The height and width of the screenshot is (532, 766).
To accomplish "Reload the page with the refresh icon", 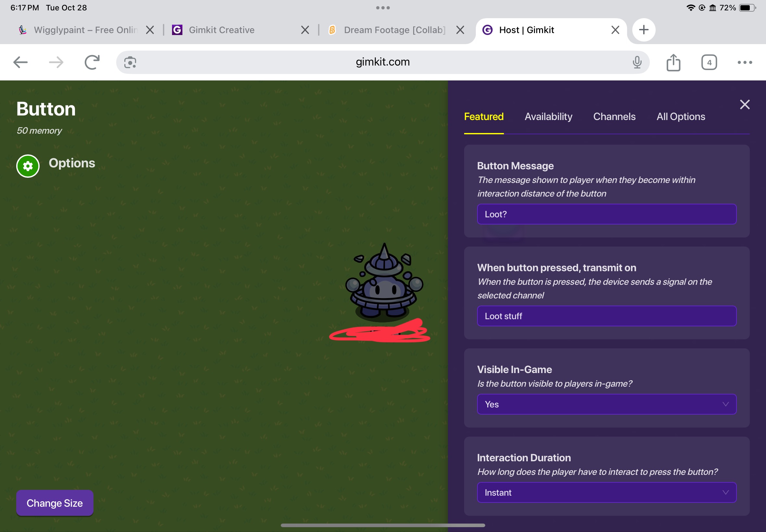I will 92,62.
